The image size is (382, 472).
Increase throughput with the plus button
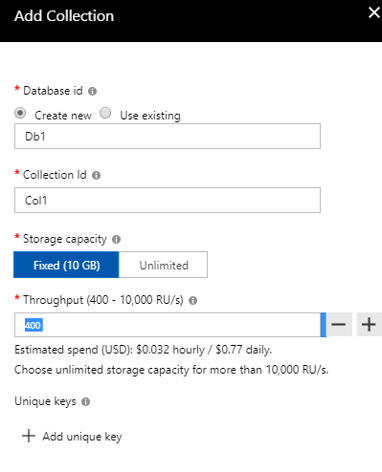pos(369,324)
